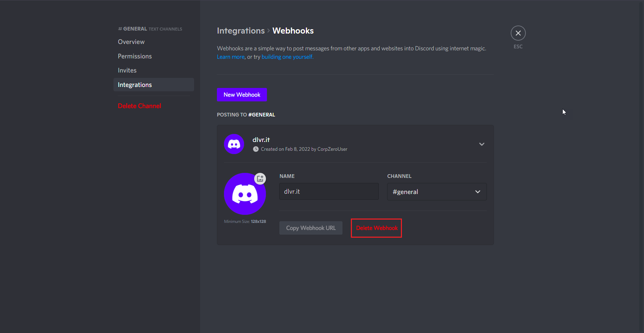
Task: Switch to the Invites section
Action: 127,70
